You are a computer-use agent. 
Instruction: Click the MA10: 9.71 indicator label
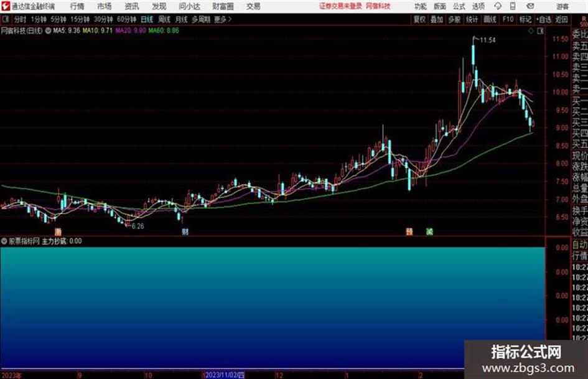[98, 30]
